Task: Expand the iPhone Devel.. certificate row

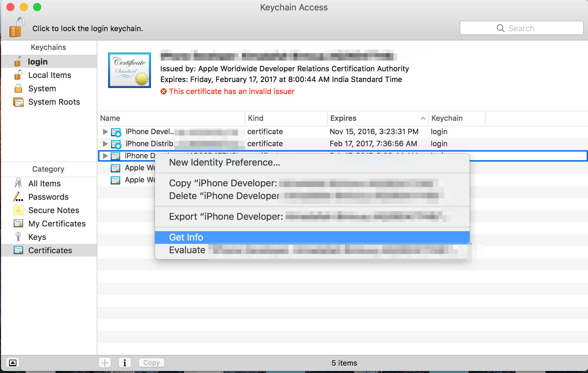Action: (105, 131)
